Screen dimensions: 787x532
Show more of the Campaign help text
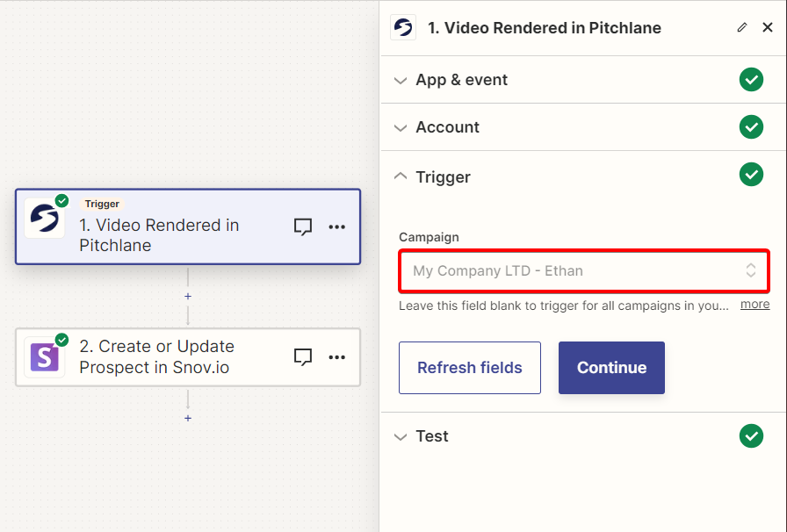755,304
